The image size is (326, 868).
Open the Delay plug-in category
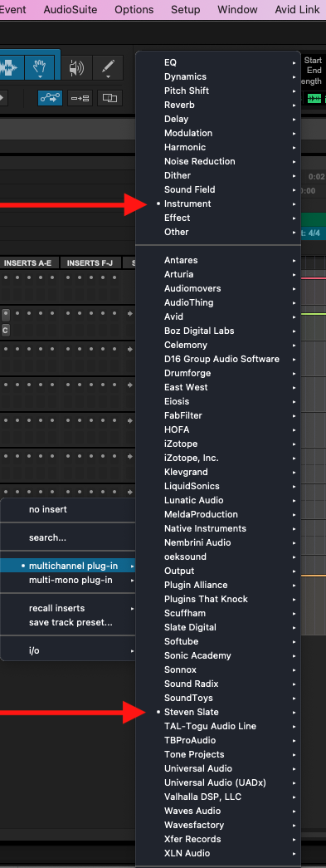click(x=218, y=119)
